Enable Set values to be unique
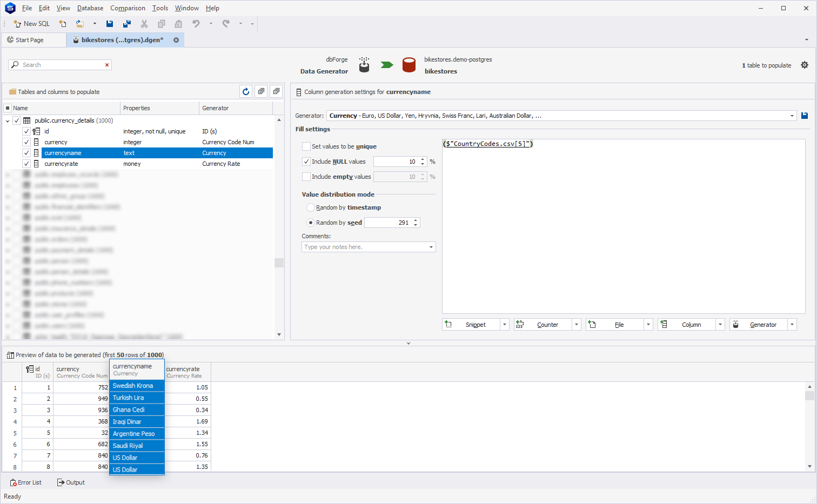 coord(306,146)
